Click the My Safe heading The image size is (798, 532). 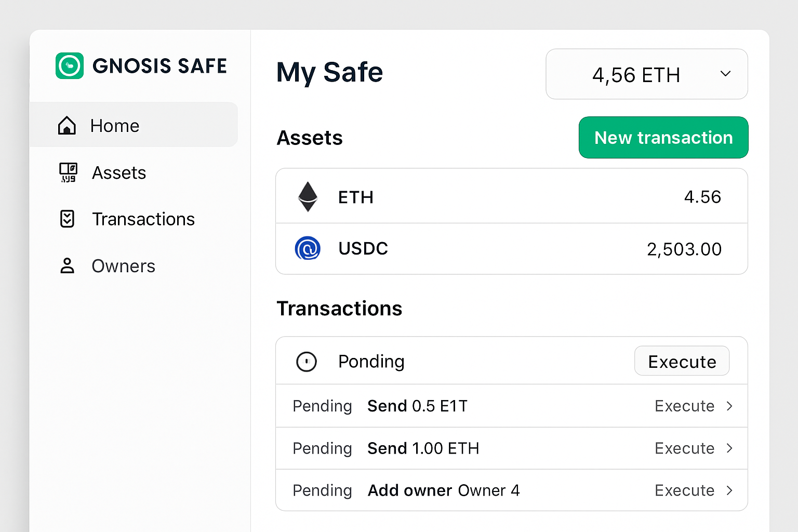point(329,73)
